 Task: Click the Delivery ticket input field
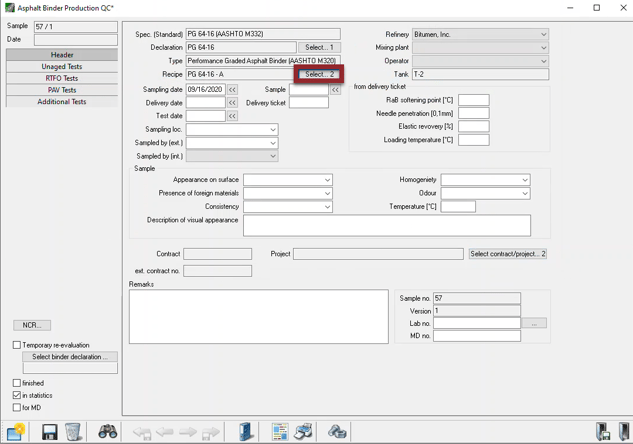pyautogui.click(x=309, y=103)
